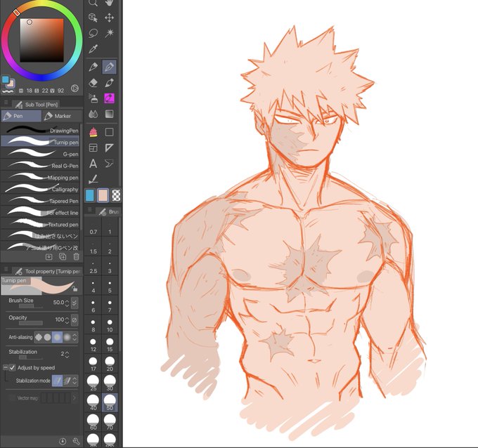Screen dimensions: 478x448
Task: Select the Blend water-drops tool
Action: (x=93, y=114)
